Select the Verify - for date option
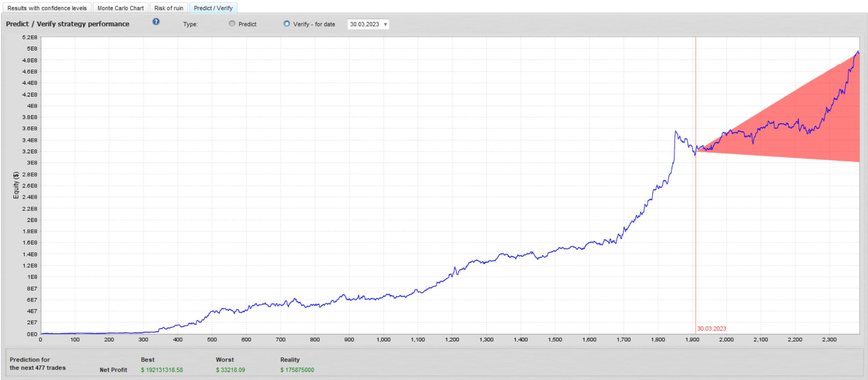Image resolution: width=868 pixels, height=380 pixels. pyautogui.click(x=287, y=24)
